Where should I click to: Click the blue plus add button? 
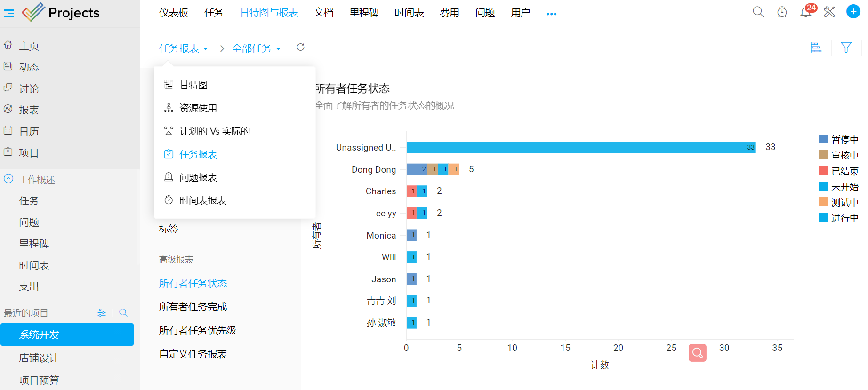(853, 12)
